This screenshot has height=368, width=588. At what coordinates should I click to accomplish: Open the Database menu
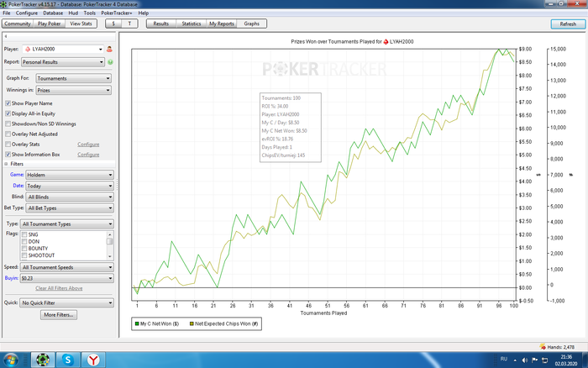(x=53, y=13)
